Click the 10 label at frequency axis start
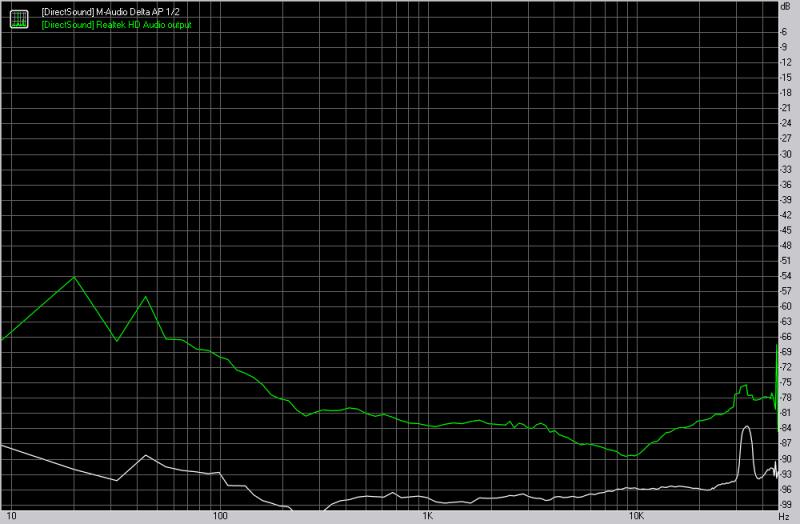The image size is (800, 524). [x=10, y=517]
